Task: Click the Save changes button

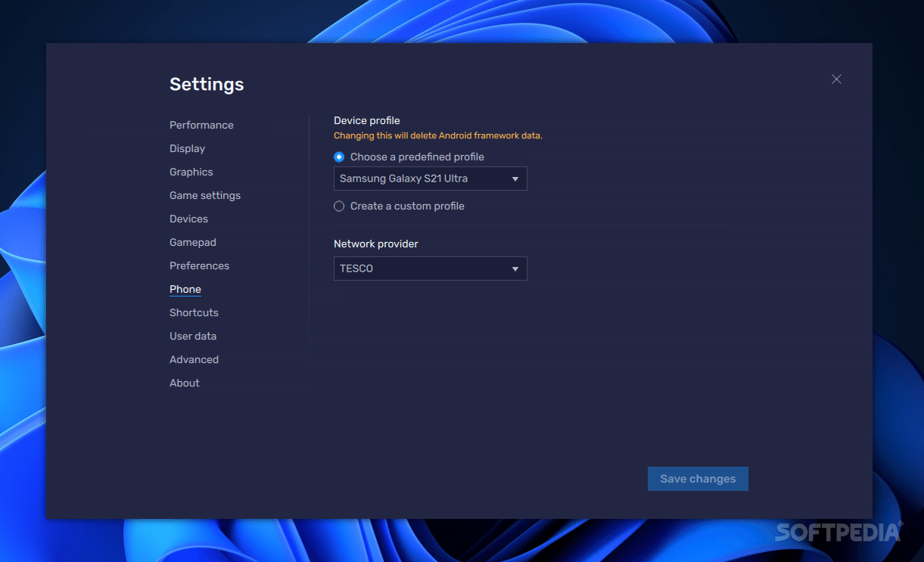Action: point(698,479)
